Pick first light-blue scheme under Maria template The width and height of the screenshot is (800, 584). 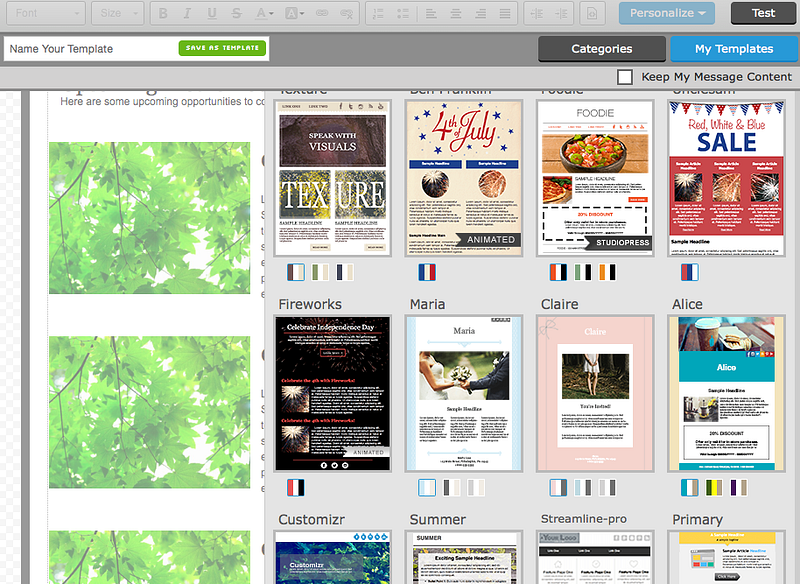click(x=427, y=488)
